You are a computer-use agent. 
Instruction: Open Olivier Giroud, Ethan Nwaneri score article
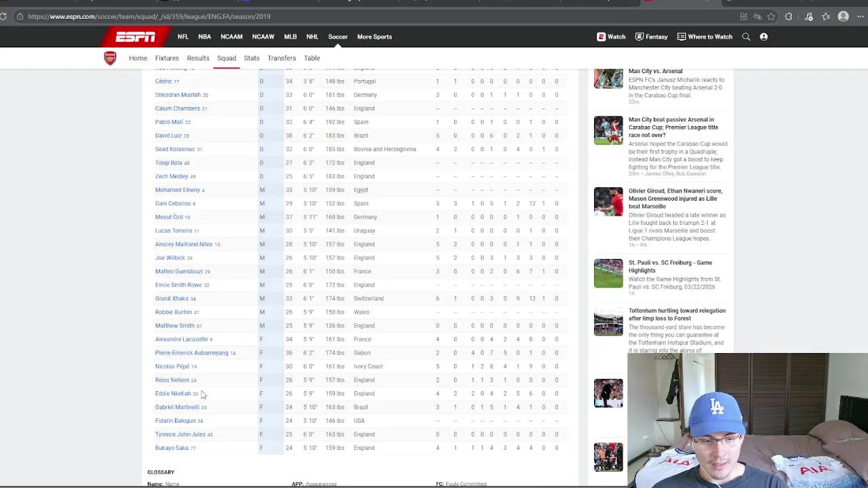pyautogui.click(x=675, y=199)
